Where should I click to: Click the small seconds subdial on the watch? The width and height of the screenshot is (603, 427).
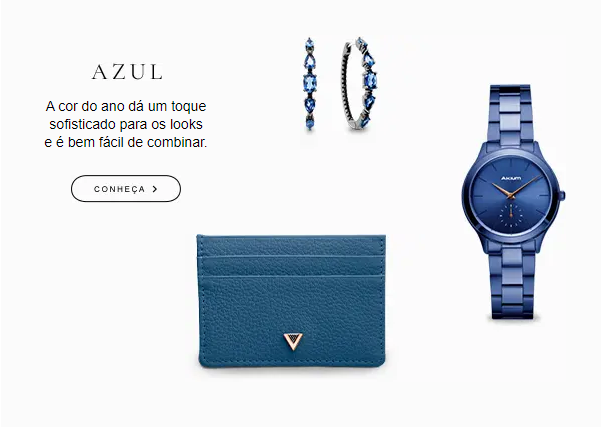pos(511,215)
